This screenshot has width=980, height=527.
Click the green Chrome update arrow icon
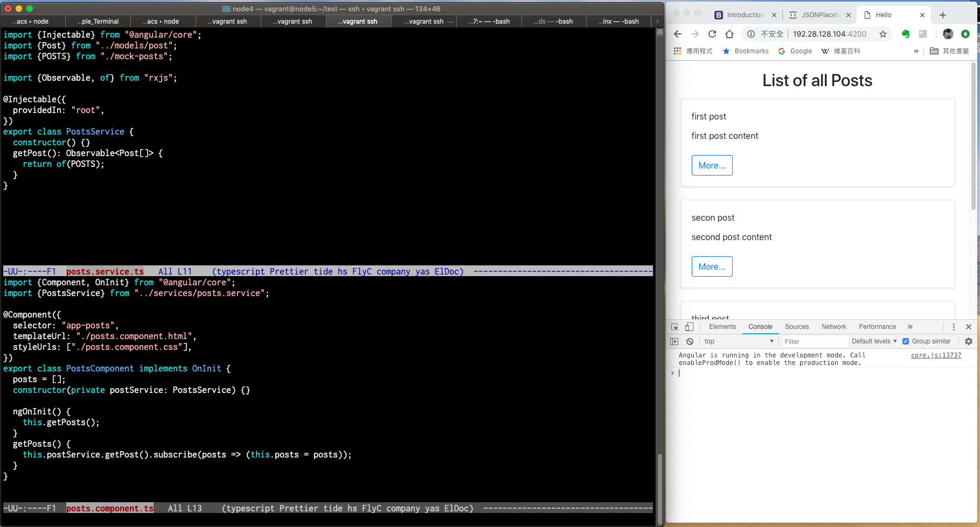pyautogui.click(x=965, y=34)
